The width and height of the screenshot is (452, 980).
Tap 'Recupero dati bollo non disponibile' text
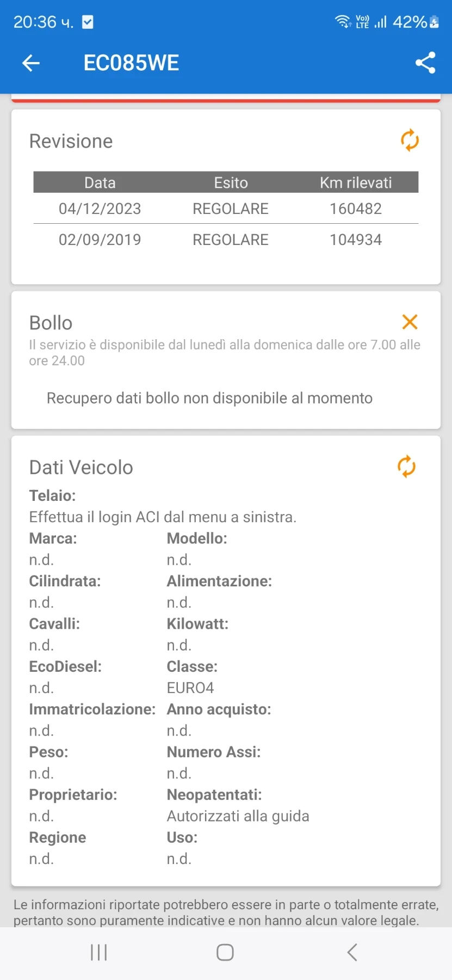[x=209, y=398]
